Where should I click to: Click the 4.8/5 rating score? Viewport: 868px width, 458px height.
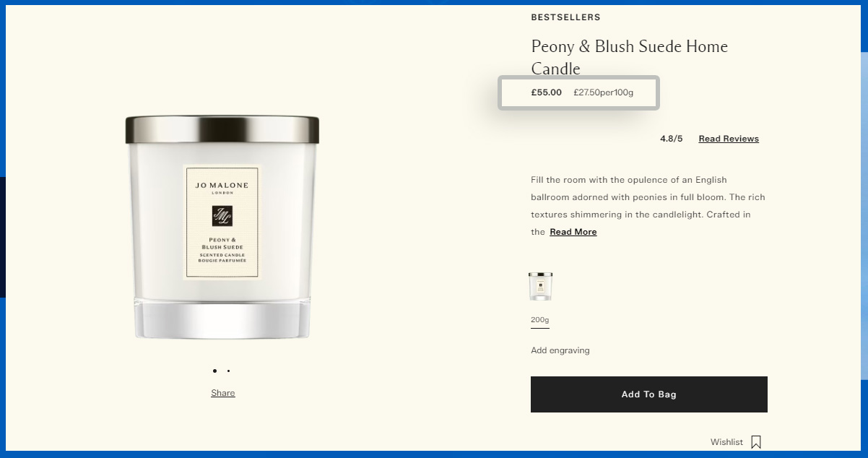coord(671,139)
